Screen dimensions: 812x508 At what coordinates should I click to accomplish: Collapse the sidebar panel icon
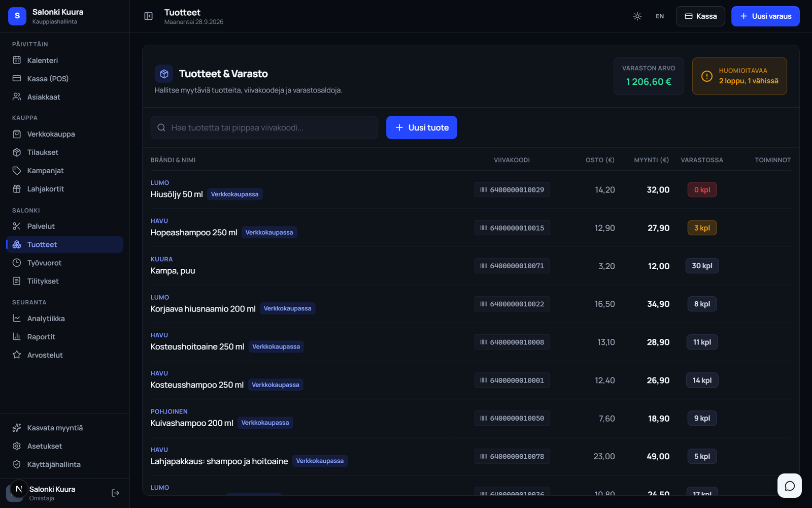(x=148, y=16)
